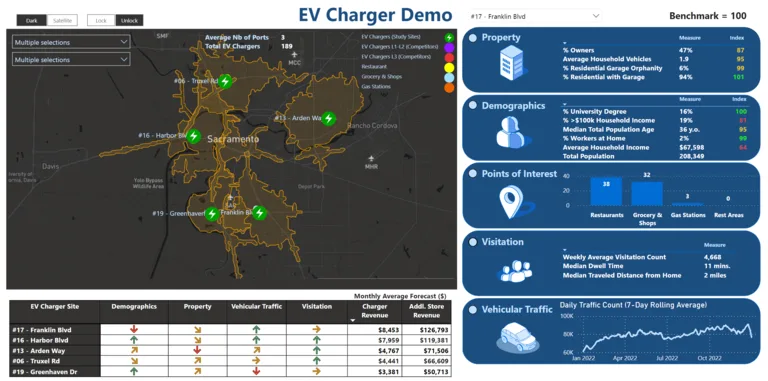Screen dimensions: 768x381
Task: Click the red L3 Competitors legend swatch
Action: tap(449, 57)
